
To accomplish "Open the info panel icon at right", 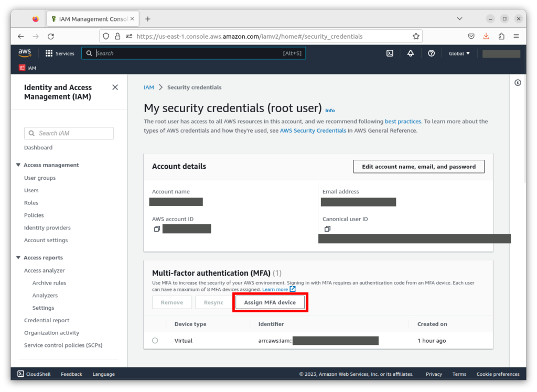I will 518,82.
